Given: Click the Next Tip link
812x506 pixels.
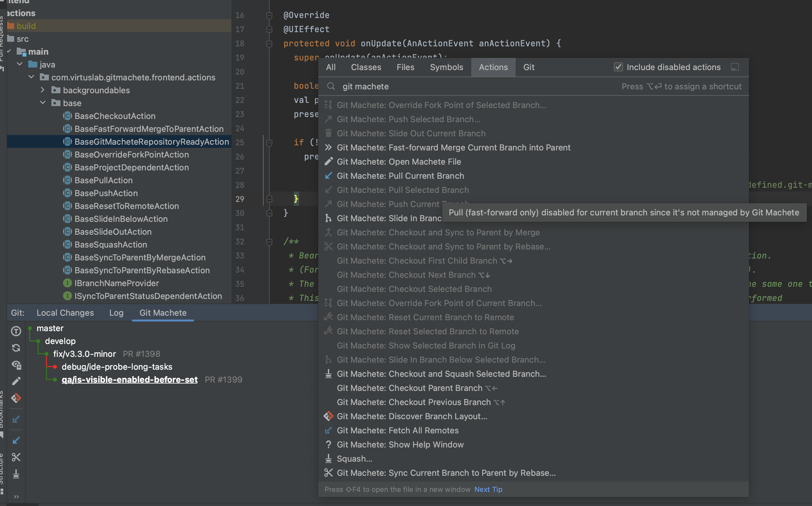Looking at the screenshot, I should [488, 489].
